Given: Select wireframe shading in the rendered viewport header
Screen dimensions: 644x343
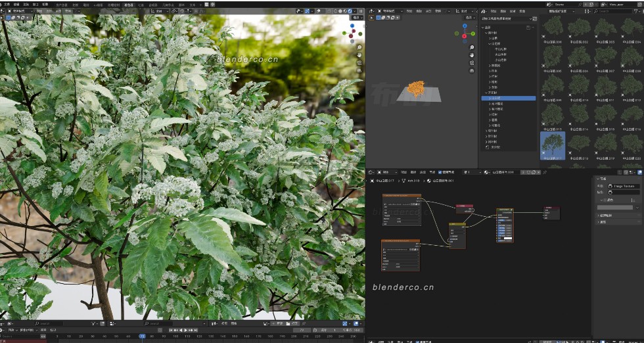Looking at the screenshot, I should [336, 11].
